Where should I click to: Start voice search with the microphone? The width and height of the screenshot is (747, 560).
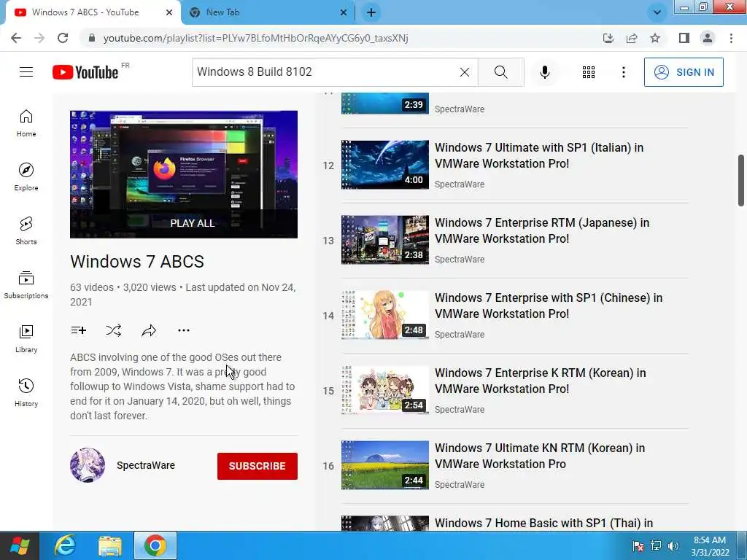pos(544,72)
